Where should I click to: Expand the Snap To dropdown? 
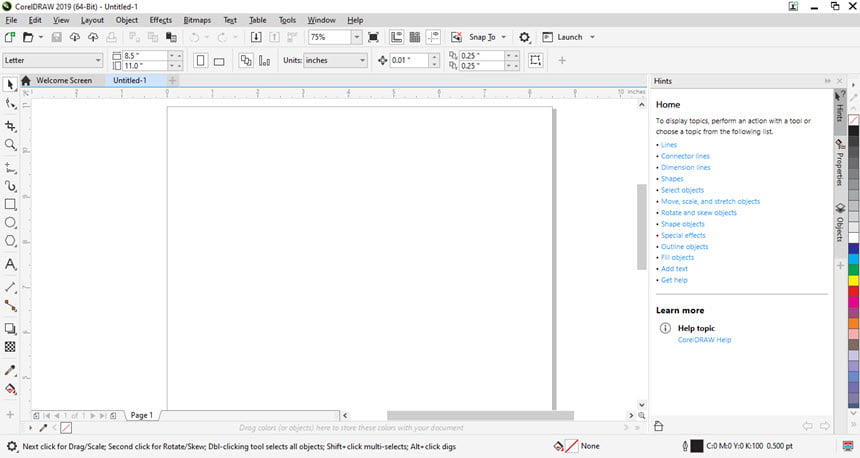coord(503,37)
